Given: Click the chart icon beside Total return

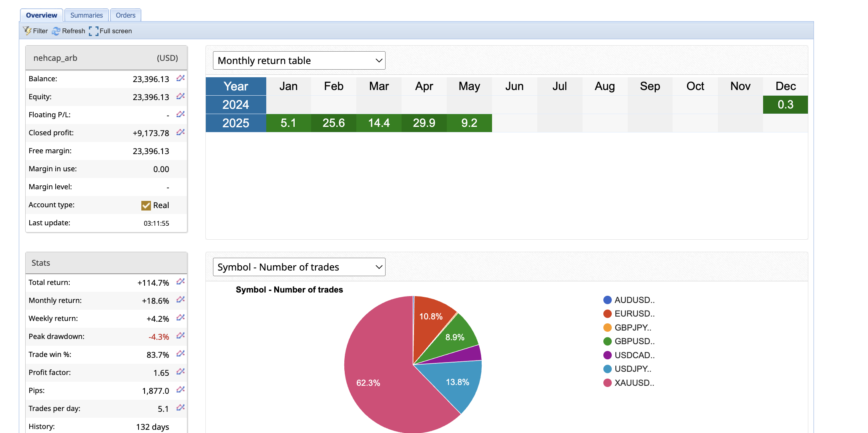Looking at the screenshot, I should click(x=181, y=282).
